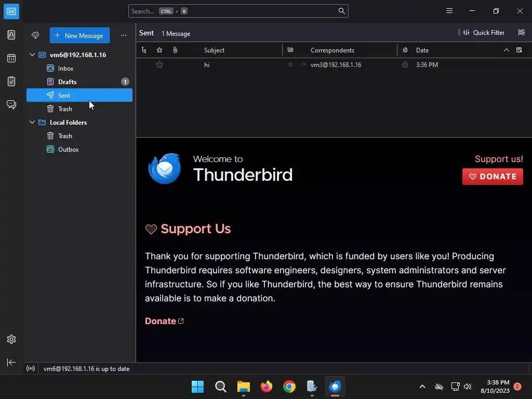
Task: Click the Get Messages cloud icon
Action: point(35,35)
